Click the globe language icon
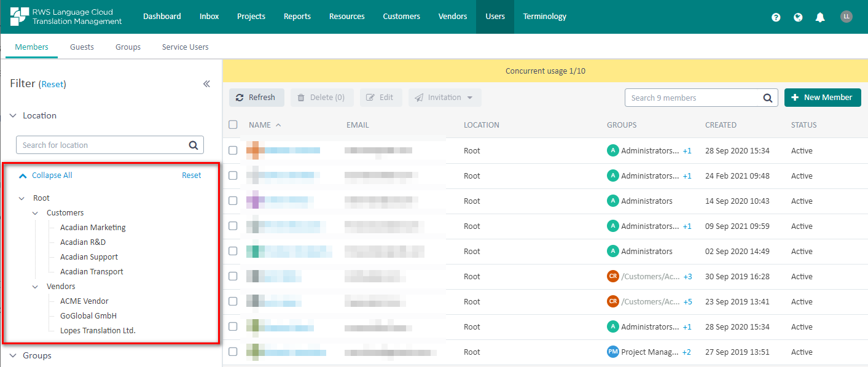This screenshot has width=868, height=367. [798, 17]
